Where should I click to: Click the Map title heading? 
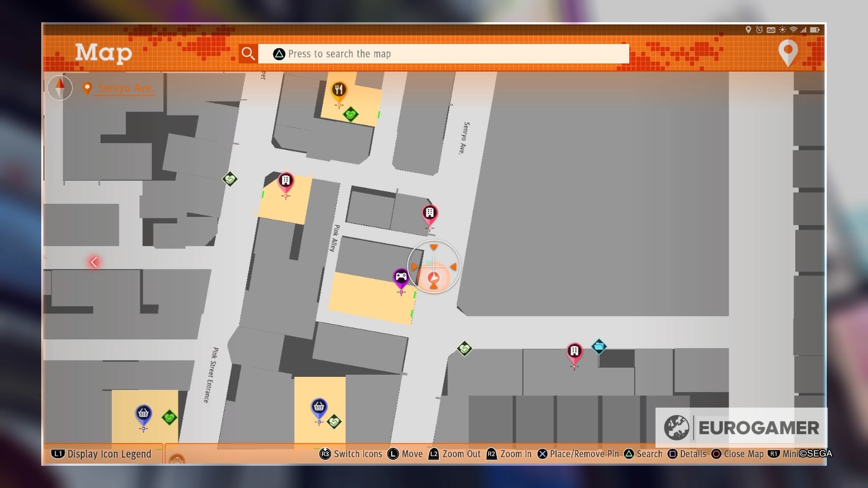point(104,53)
